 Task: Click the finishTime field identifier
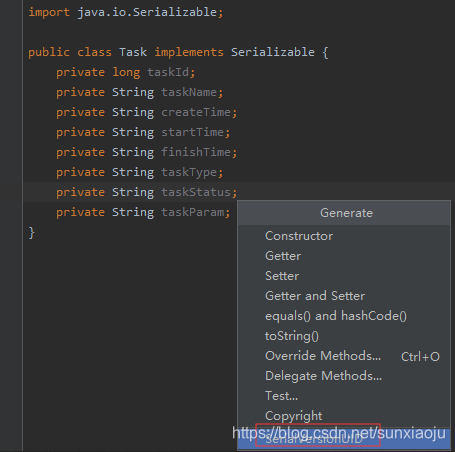coord(196,152)
